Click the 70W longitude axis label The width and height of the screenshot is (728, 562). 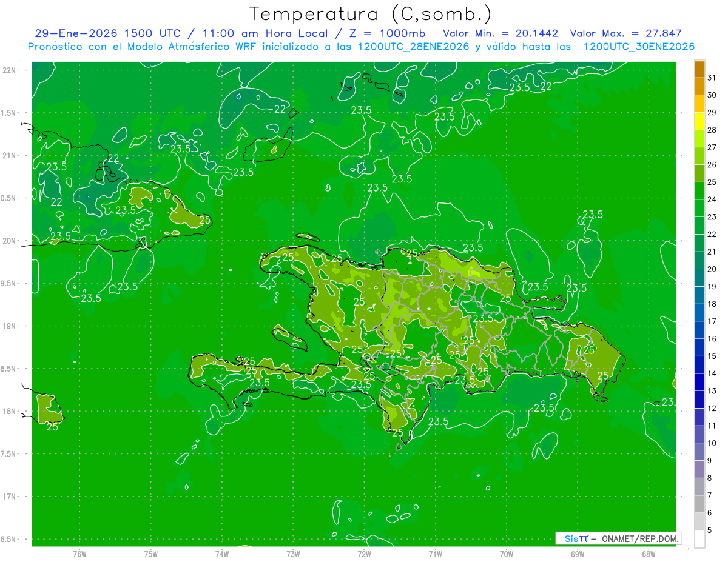[x=507, y=554]
